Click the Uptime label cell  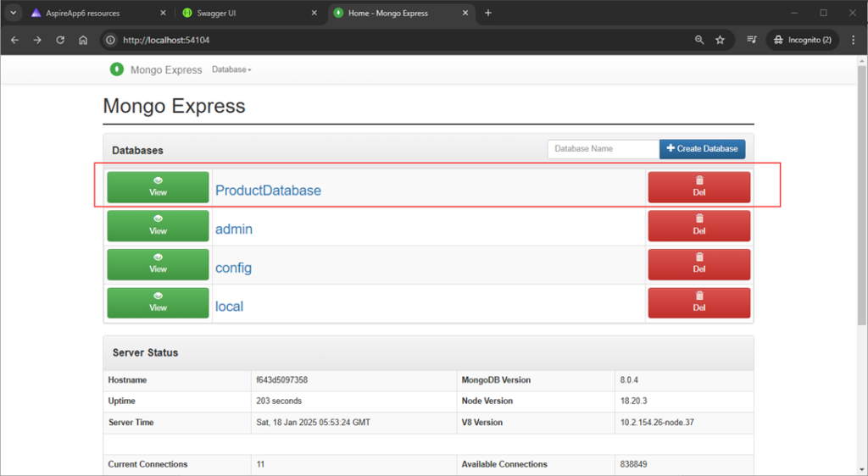177,401
